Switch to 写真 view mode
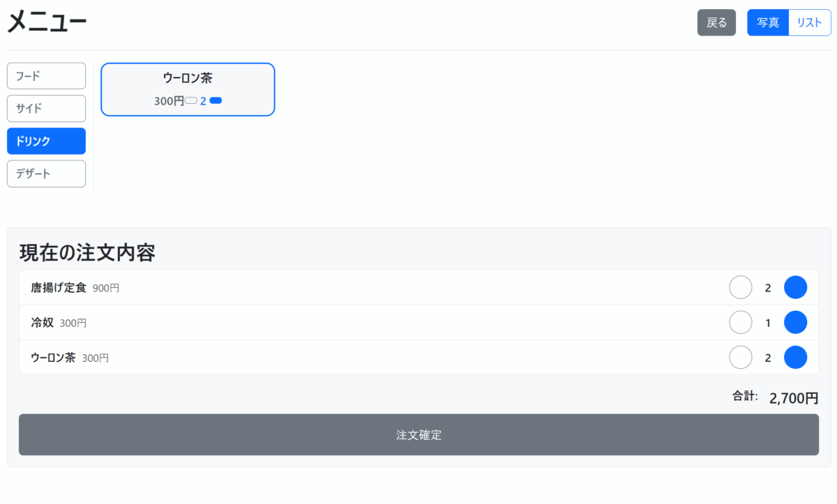 point(768,22)
